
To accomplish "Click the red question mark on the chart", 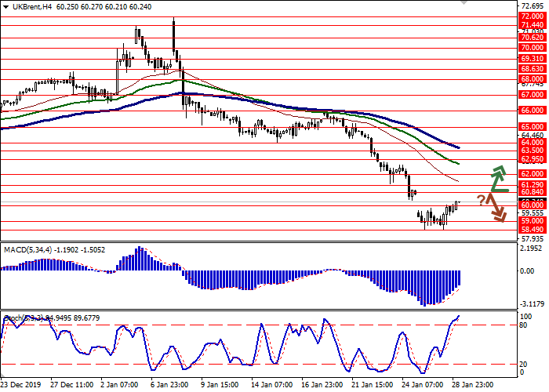I will [480, 199].
